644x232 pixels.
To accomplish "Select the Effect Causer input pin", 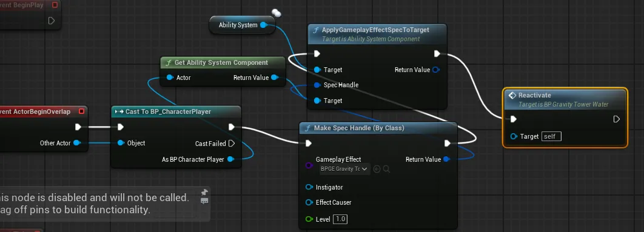I will (309, 202).
